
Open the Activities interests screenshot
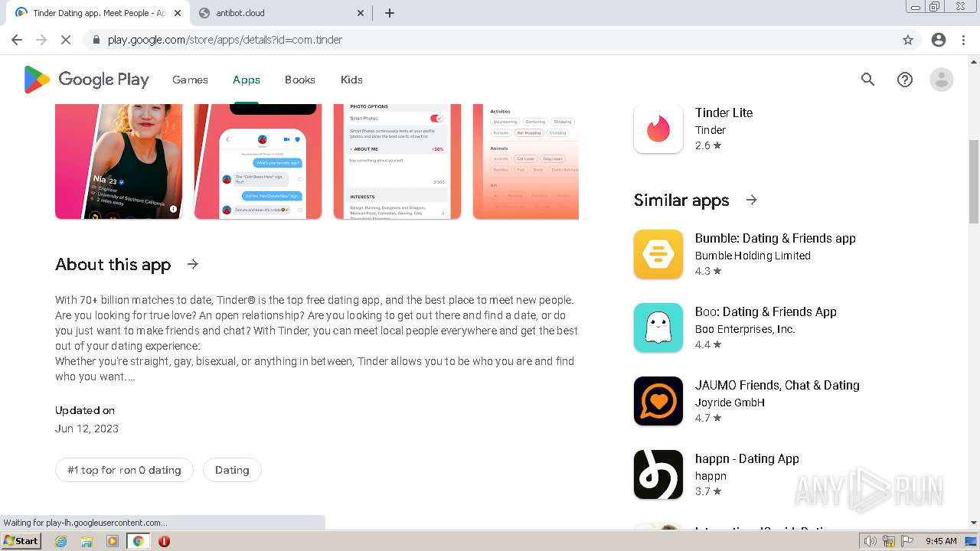[526, 161]
